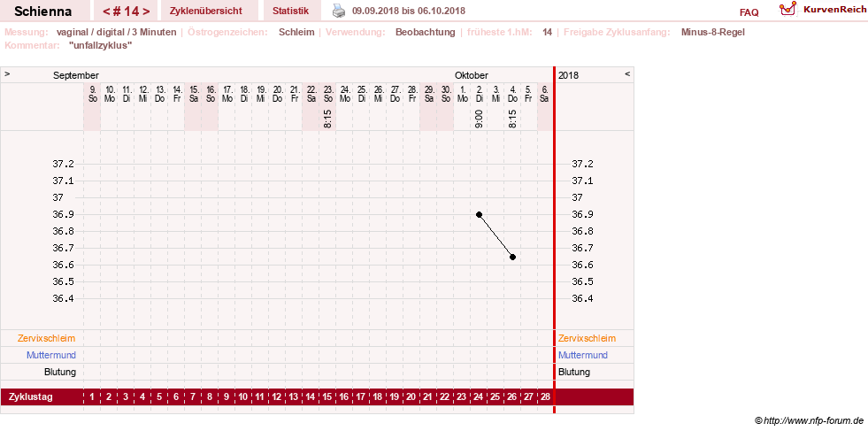868x431 pixels.
Task: Click the 36.4 label on the right axis
Action: [x=582, y=298]
